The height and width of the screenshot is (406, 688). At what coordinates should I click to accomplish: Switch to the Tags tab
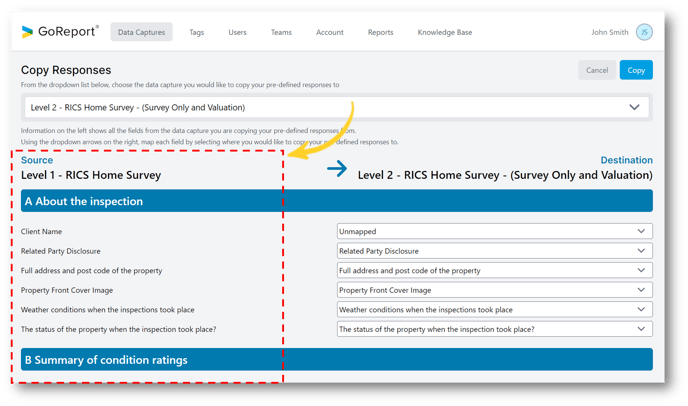coord(197,32)
